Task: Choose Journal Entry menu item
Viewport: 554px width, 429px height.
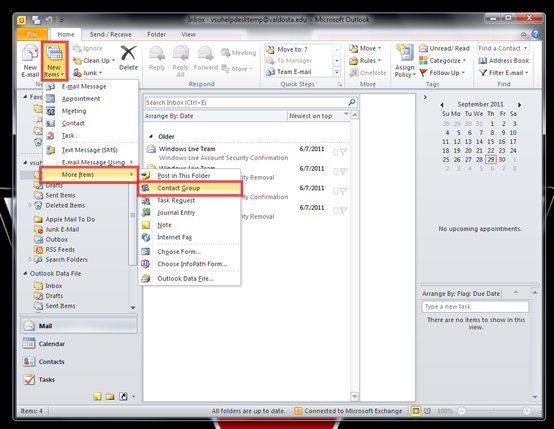Action: pos(190,212)
